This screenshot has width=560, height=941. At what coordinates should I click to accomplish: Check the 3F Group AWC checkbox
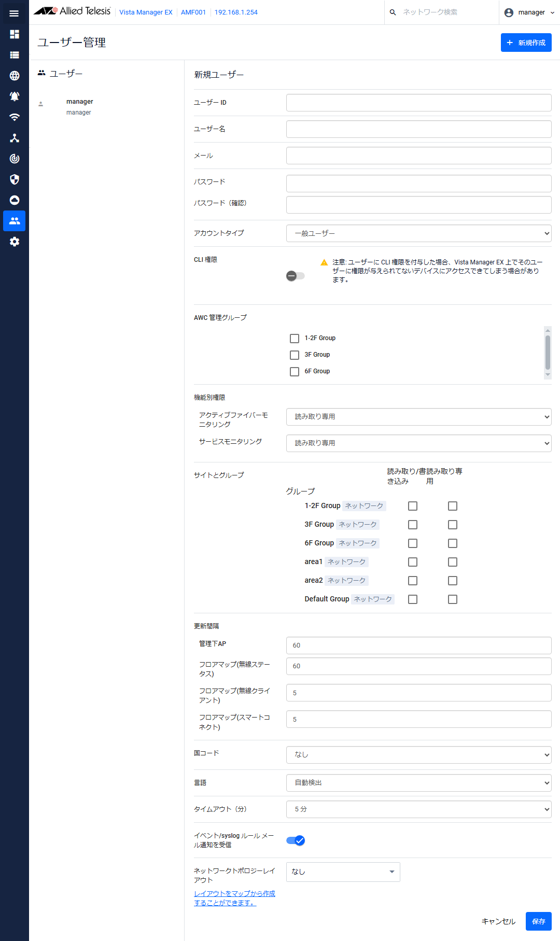tap(295, 355)
